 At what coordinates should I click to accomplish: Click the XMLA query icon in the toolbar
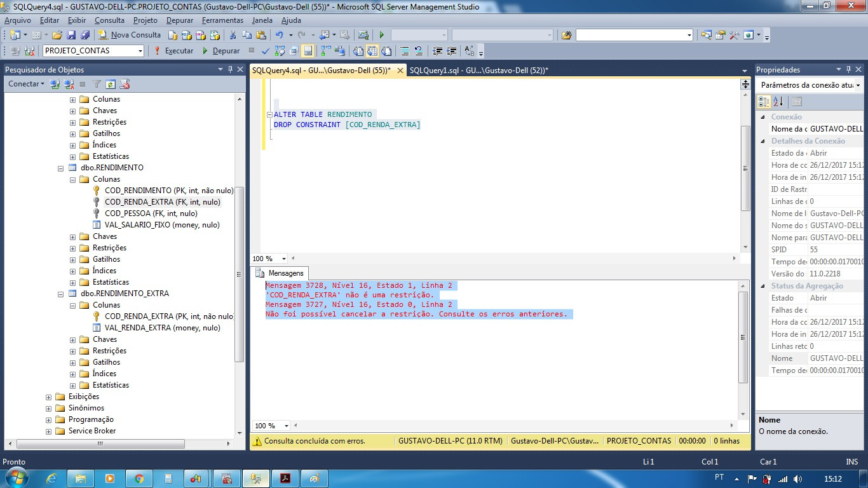click(x=215, y=35)
